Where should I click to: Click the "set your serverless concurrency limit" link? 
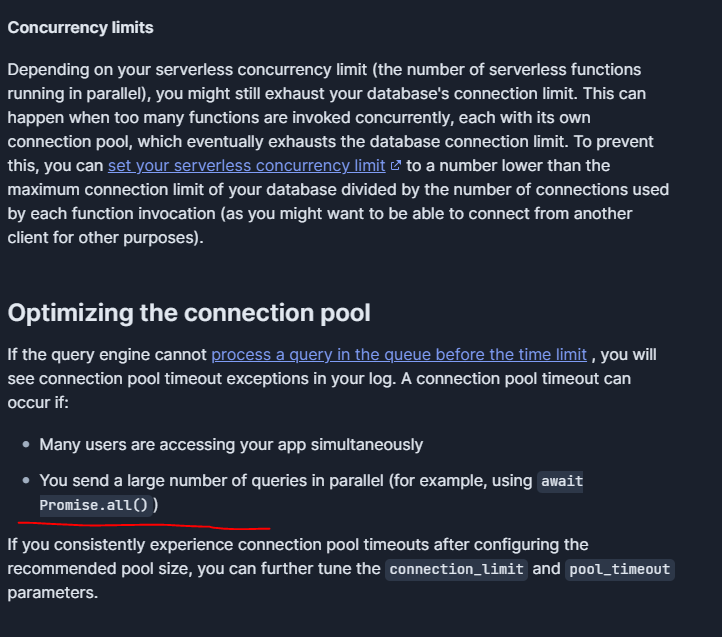point(246,166)
